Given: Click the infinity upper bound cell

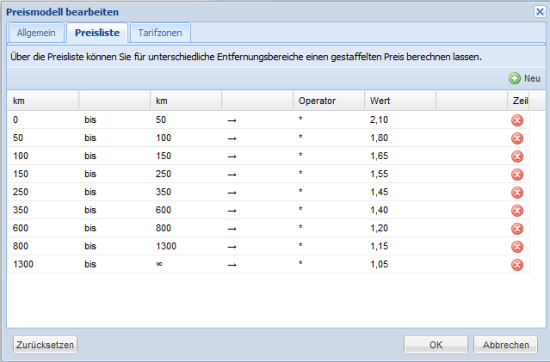Looking at the screenshot, I should [186, 264].
